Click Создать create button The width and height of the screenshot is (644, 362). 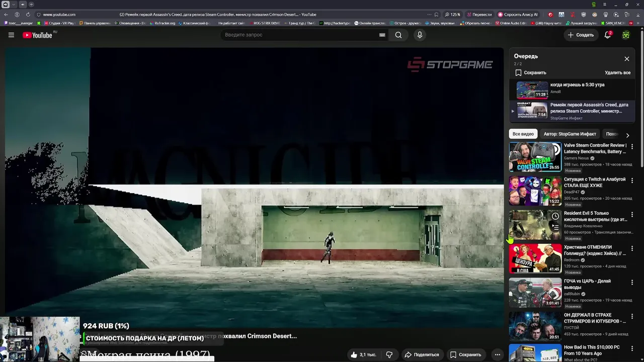click(581, 35)
